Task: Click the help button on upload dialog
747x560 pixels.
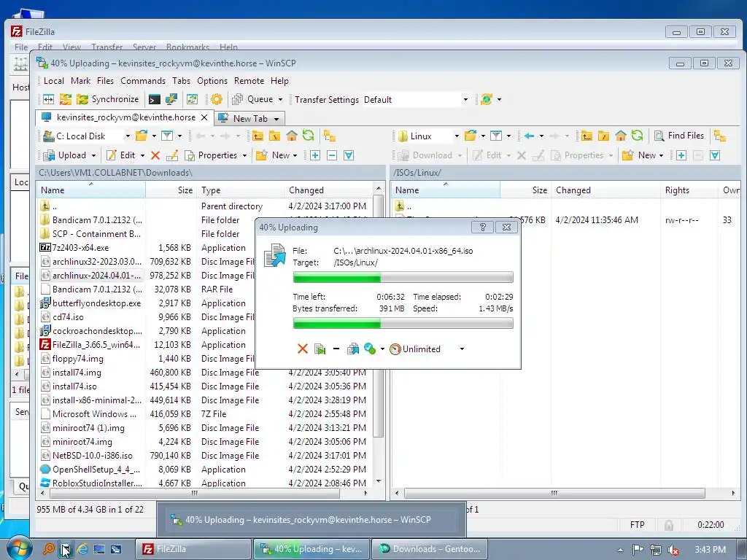Action: [483, 227]
